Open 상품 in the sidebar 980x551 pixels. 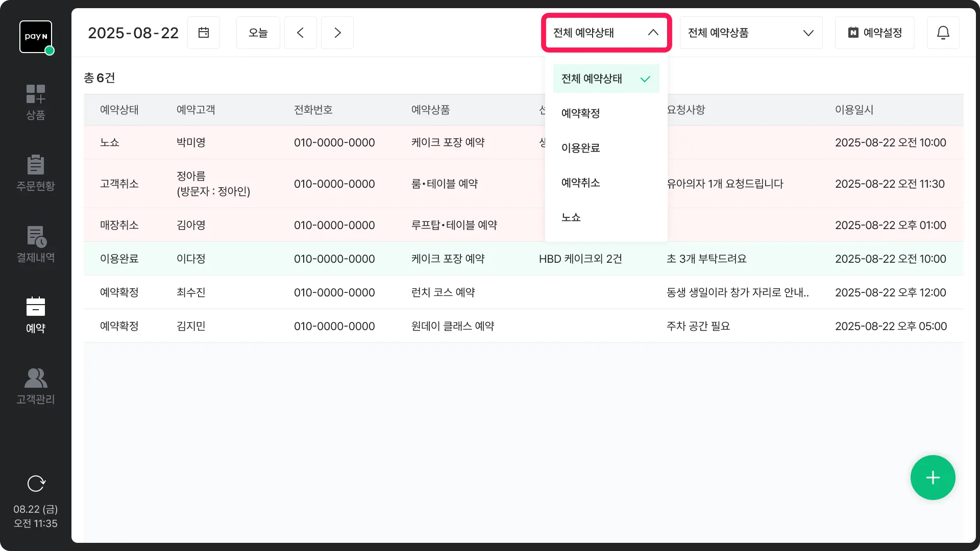click(36, 102)
